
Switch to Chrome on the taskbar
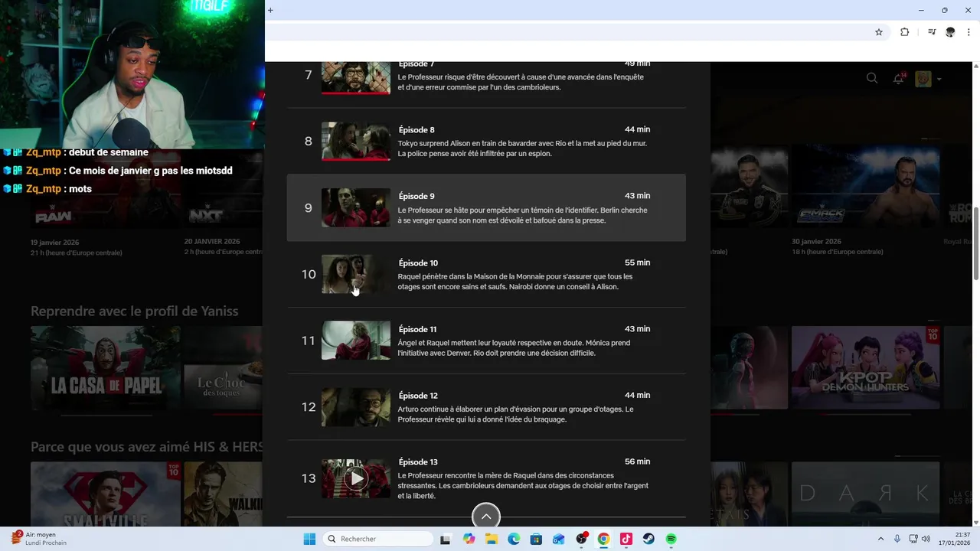603,539
